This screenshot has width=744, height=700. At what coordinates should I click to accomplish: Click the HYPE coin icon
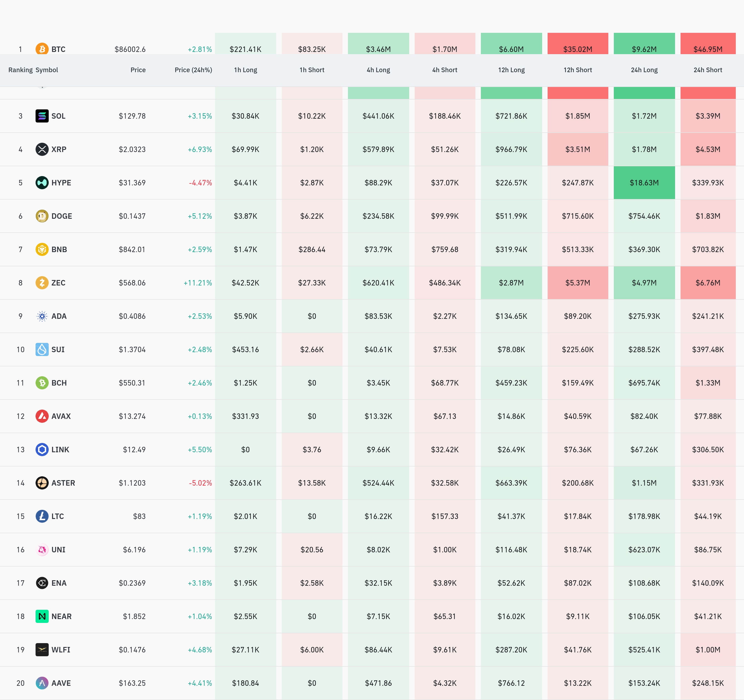42,183
